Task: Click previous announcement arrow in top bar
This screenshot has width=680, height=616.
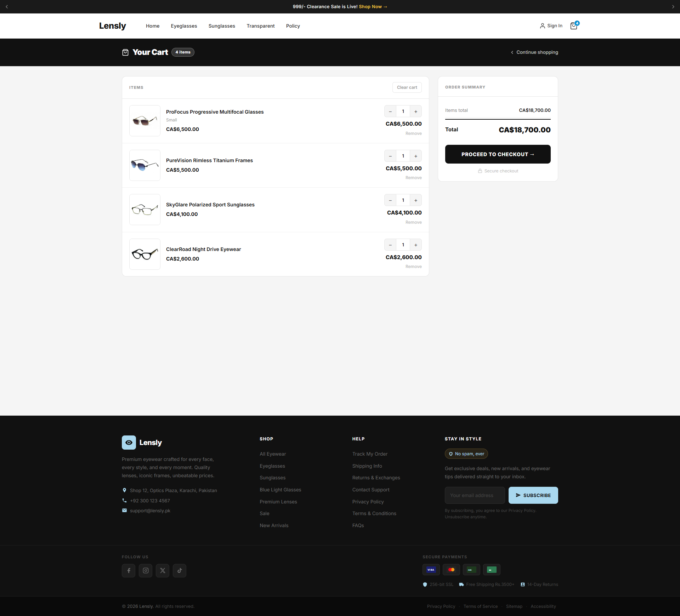Action: [7, 7]
